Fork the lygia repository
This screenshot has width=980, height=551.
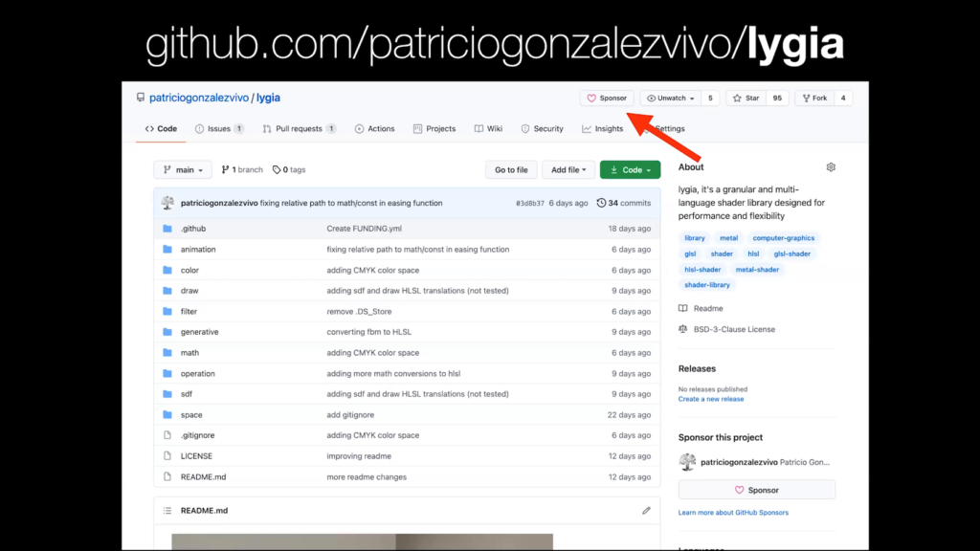[815, 99]
